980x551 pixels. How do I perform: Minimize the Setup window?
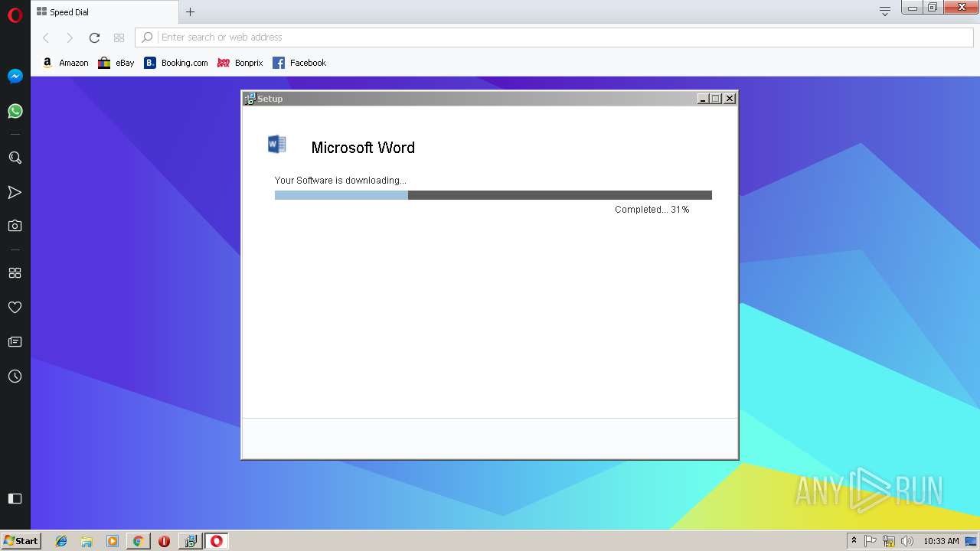[703, 99]
